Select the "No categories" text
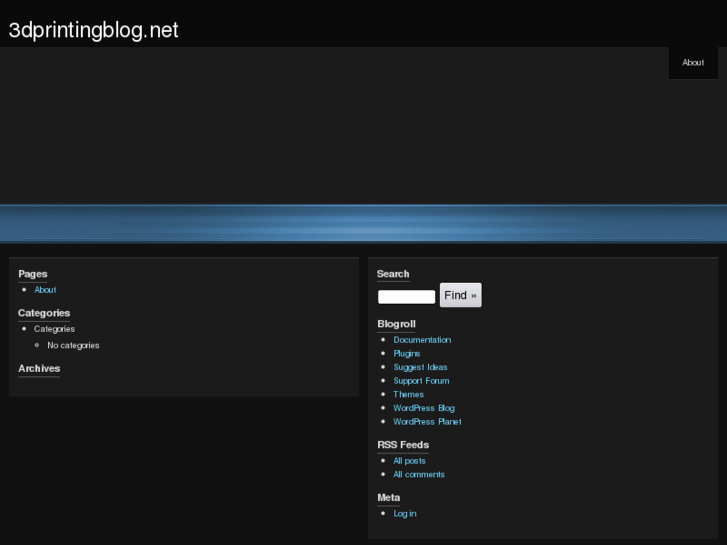This screenshot has width=727, height=545. [73, 346]
